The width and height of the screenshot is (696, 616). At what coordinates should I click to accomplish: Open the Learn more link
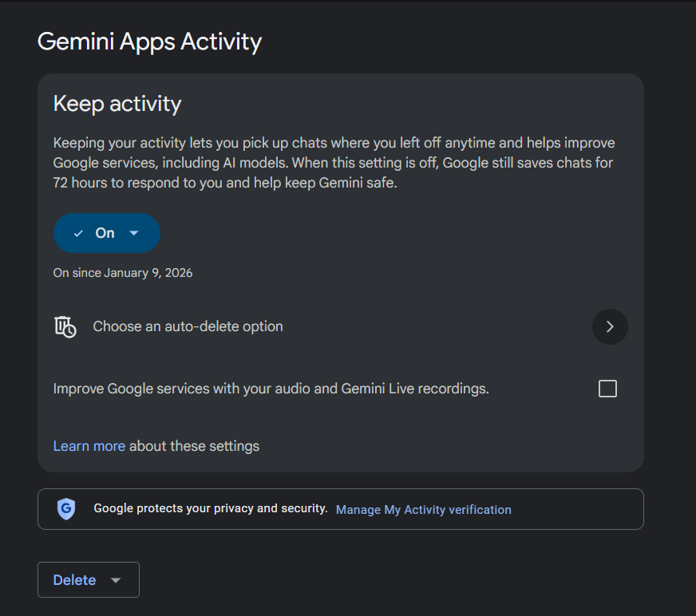click(x=89, y=446)
